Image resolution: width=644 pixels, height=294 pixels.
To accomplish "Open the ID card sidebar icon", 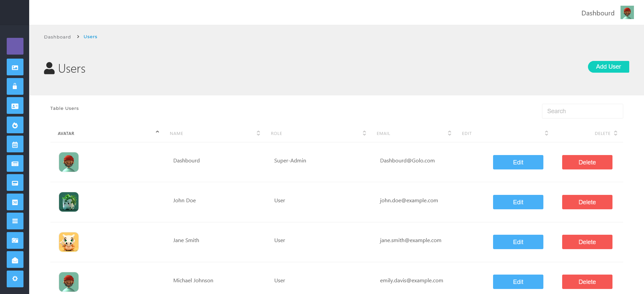I will pos(15,106).
